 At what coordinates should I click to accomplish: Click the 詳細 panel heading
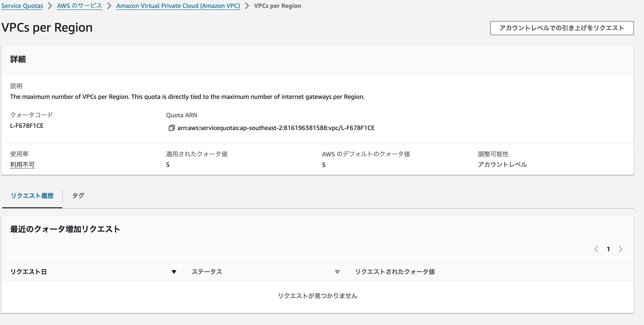click(x=18, y=60)
